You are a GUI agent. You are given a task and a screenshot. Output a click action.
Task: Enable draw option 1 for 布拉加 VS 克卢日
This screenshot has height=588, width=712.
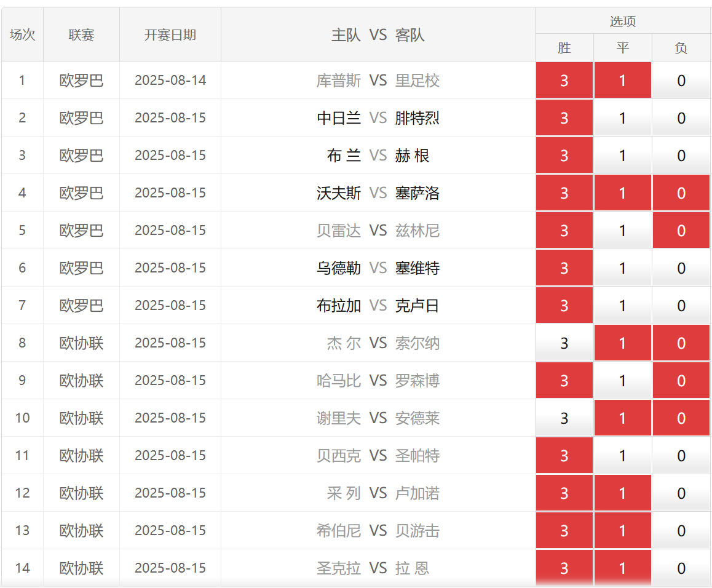(623, 305)
